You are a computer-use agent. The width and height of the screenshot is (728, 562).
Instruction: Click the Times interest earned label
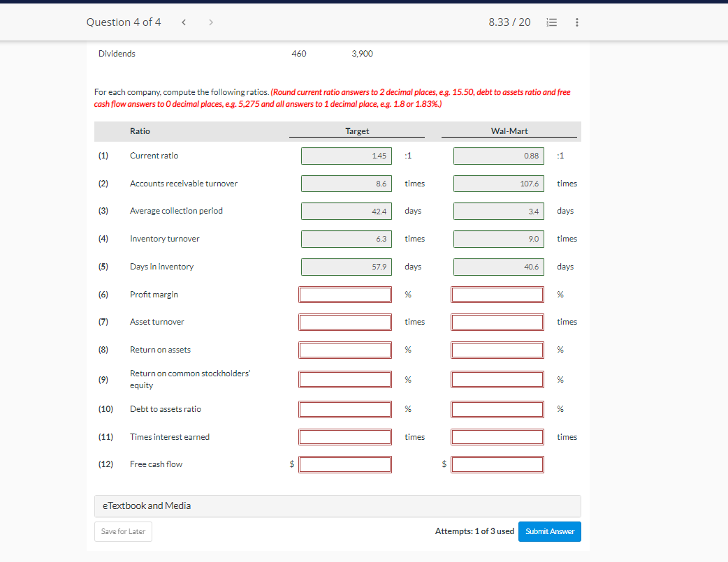click(170, 437)
